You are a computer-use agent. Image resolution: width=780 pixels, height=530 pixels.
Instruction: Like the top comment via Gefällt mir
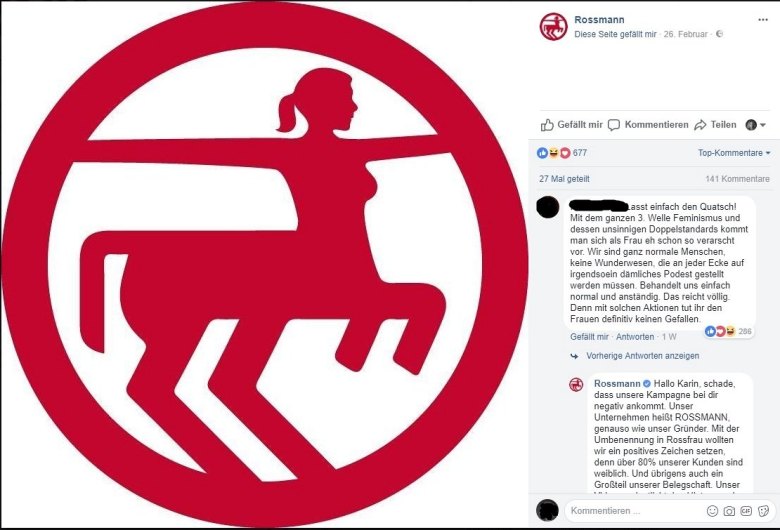point(589,337)
